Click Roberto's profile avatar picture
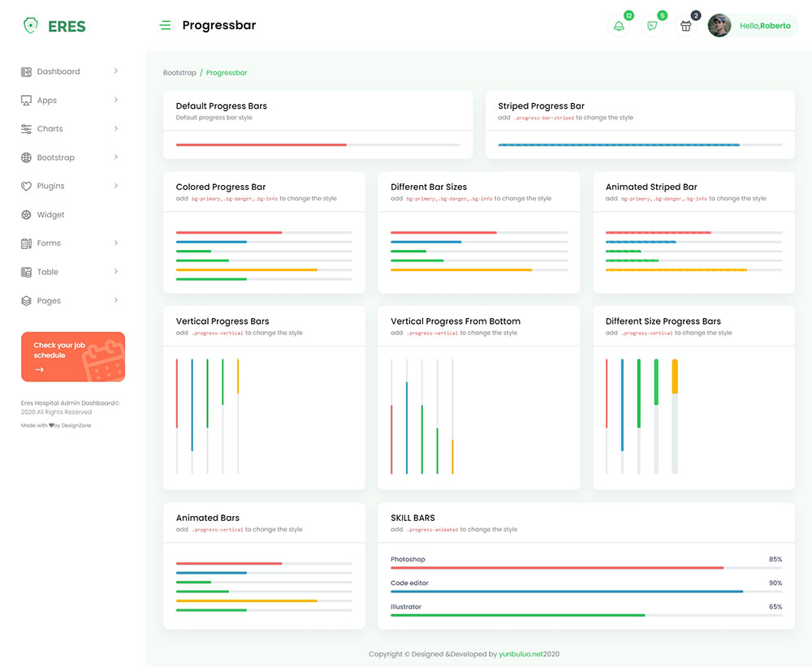Viewport: 812px width, 667px height. [719, 26]
